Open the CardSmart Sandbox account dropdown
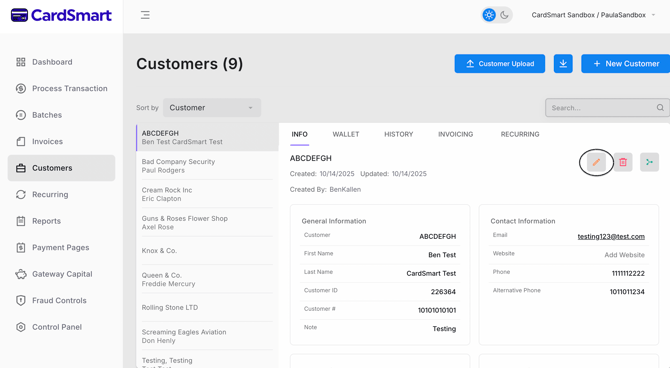This screenshot has width=670, height=368. [x=593, y=15]
